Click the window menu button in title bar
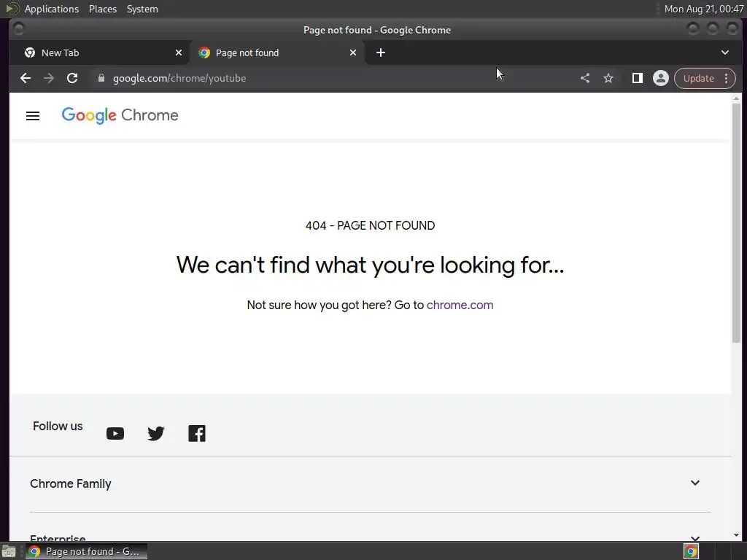This screenshot has height=560, width=747. pos(18,29)
